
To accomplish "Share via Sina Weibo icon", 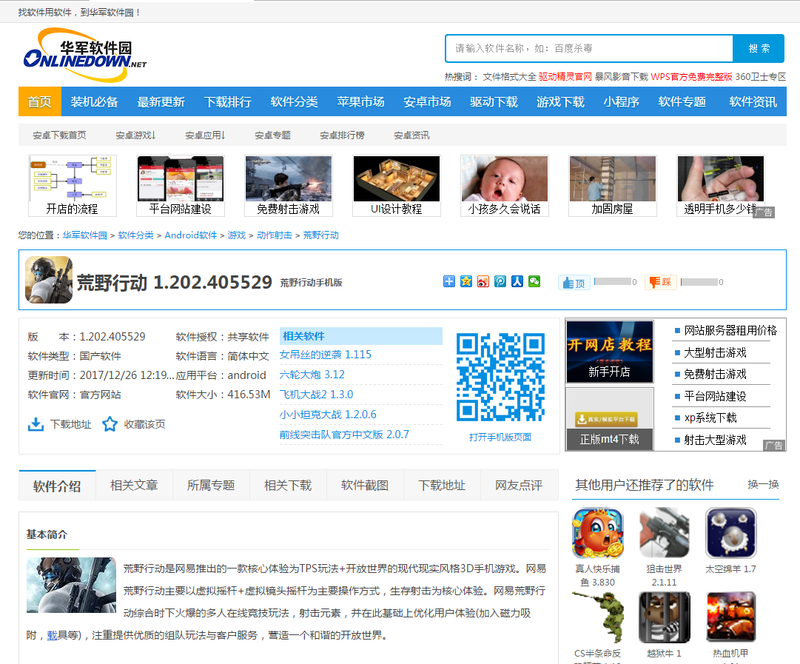I will [x=483, y=281].
